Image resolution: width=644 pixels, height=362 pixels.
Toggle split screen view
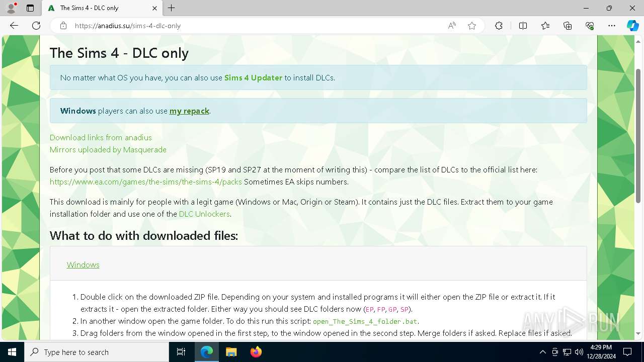523,26
